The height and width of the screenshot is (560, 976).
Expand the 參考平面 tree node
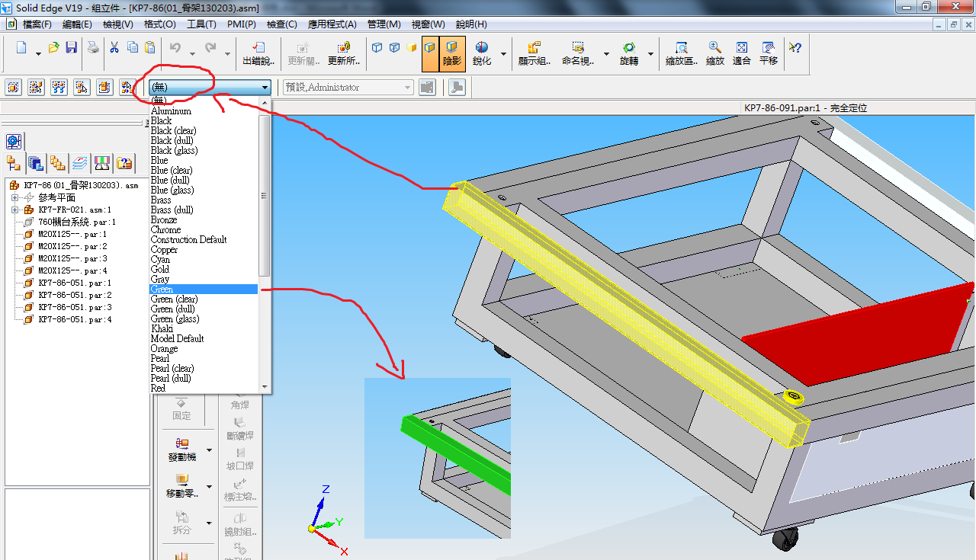(x=14, y=197)
